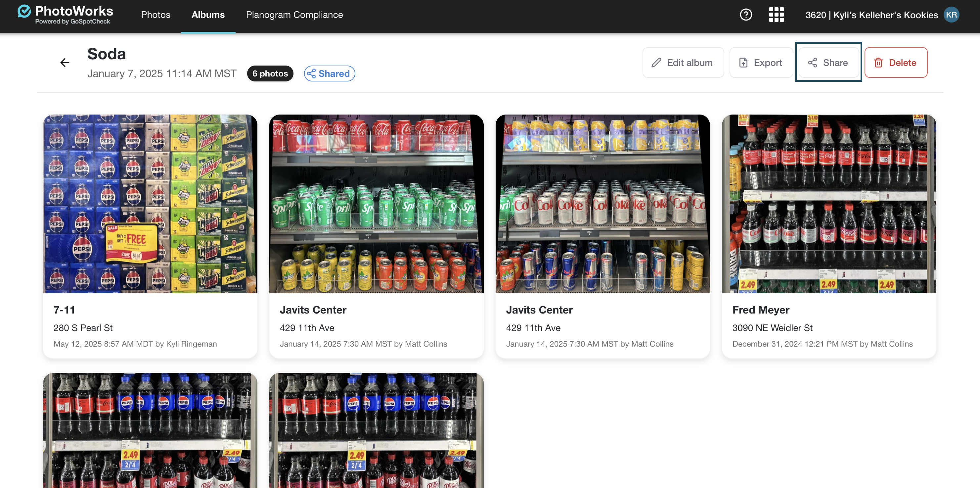Click the 3620 Kyli's Kelleher's Kookies account name
Viewport: 980px width, 488px height.
(x=871, y=15)
